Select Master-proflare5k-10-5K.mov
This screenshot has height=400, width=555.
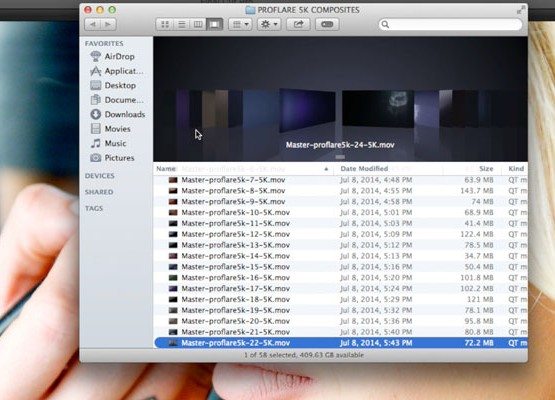[x=341, y=212]
